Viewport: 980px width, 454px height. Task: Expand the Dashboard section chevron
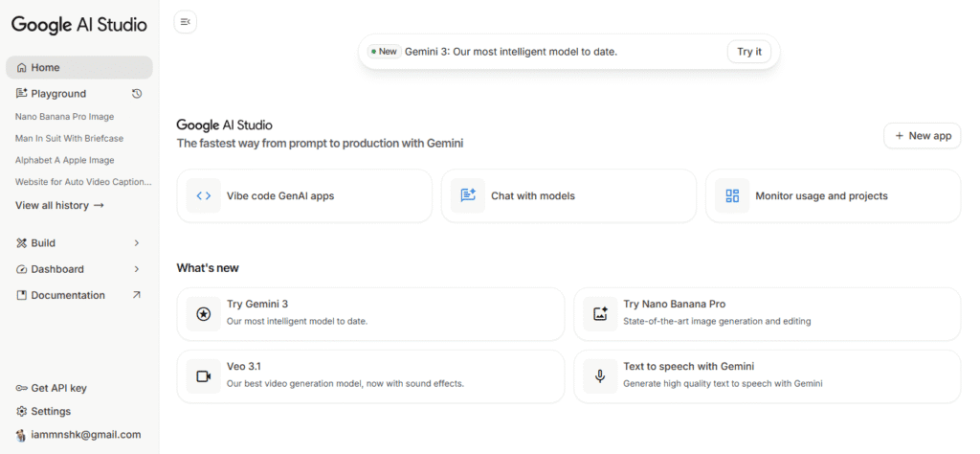pos(137,269)
